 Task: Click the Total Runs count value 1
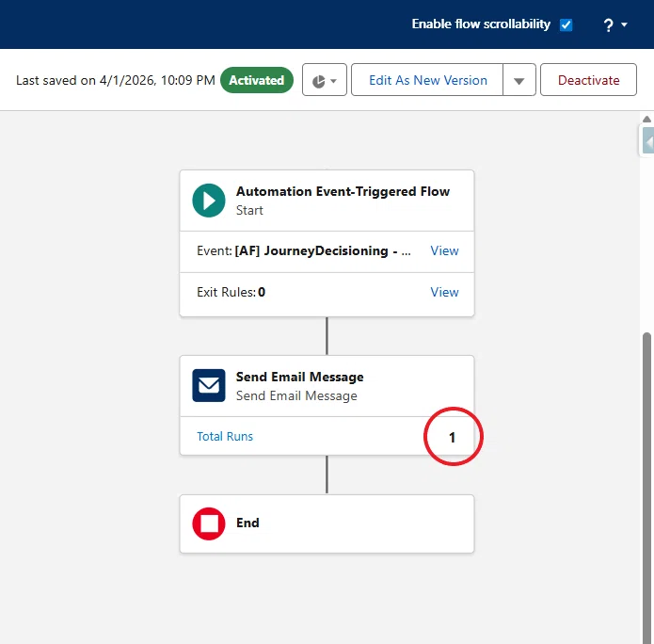452,438
